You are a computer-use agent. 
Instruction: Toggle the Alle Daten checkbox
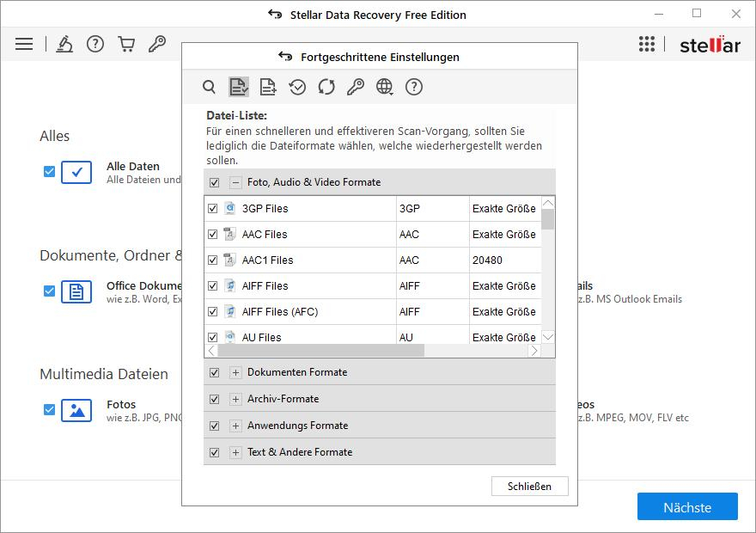tap(50, 172)
